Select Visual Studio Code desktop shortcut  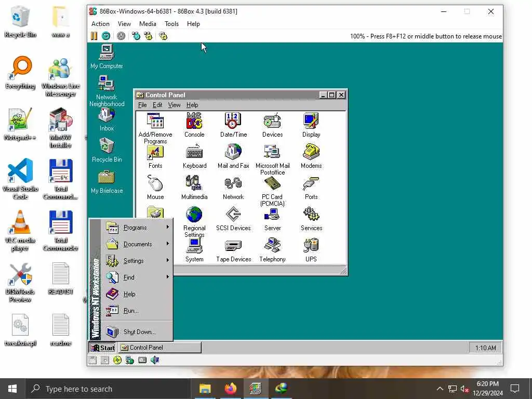pyautogui.click(x=20, y=179)
